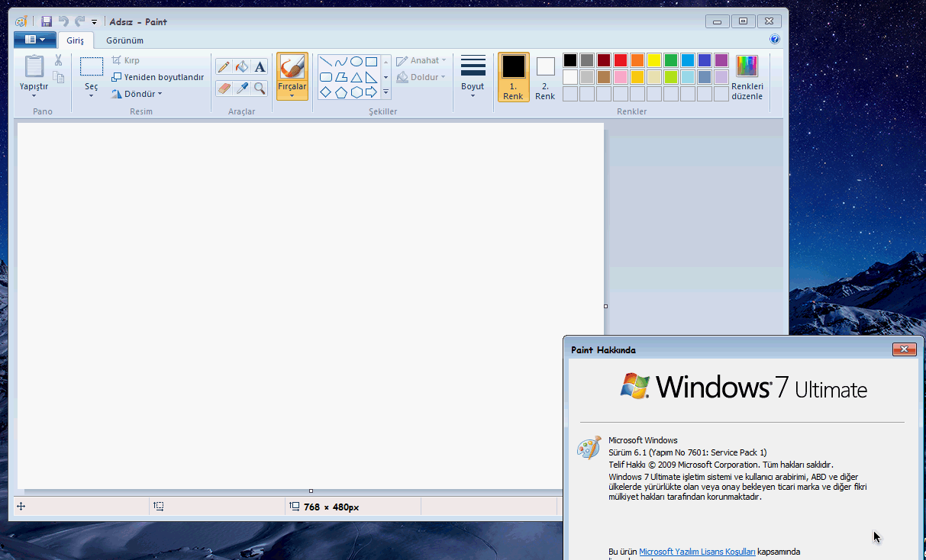Open the blue Paint application menu button
This screenshot has height=560, width=926.
click(x=35, y=40)
